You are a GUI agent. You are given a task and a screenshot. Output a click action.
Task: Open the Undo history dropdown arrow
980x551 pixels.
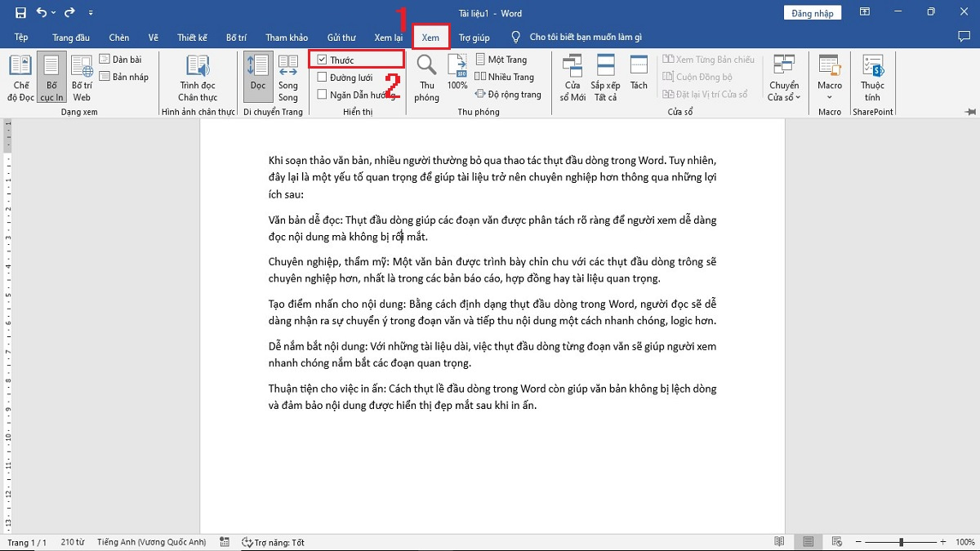pos(53,13)
